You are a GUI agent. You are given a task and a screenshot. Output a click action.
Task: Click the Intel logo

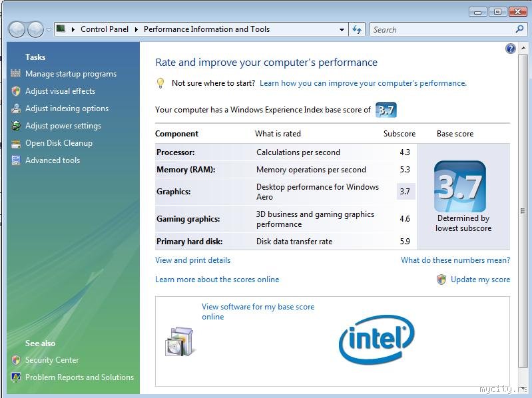[x=377, y=339]
